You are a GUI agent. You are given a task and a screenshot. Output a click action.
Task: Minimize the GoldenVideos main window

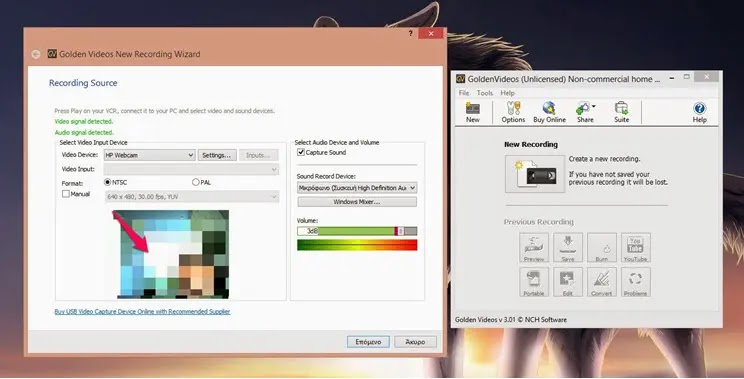pyautogui.click(x=672, y=77)
